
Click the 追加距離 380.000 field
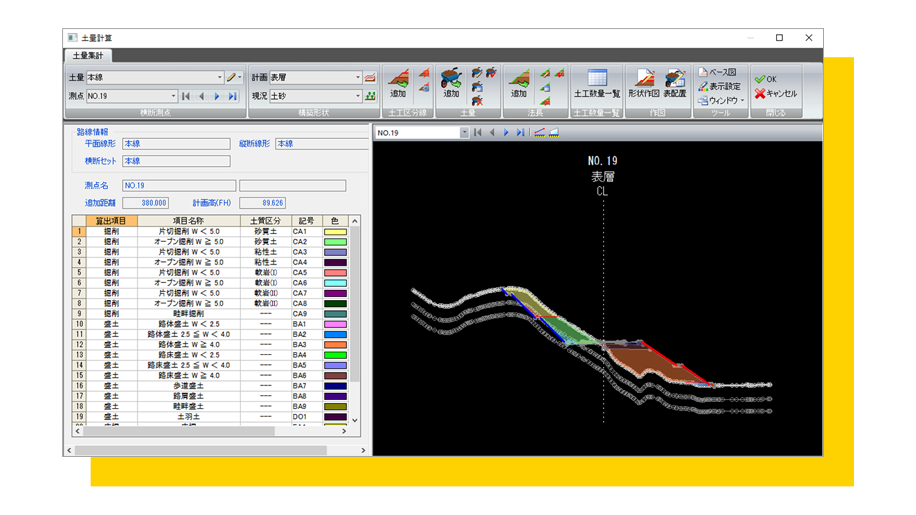[x=145, y=203]
